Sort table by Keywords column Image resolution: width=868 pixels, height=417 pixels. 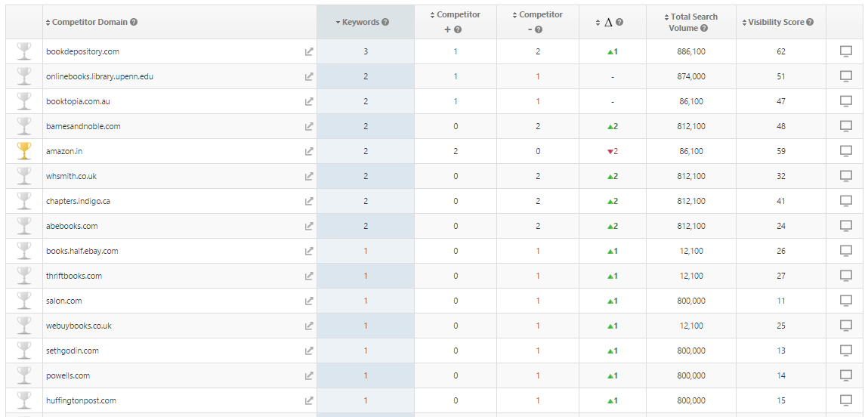(361, 22)
